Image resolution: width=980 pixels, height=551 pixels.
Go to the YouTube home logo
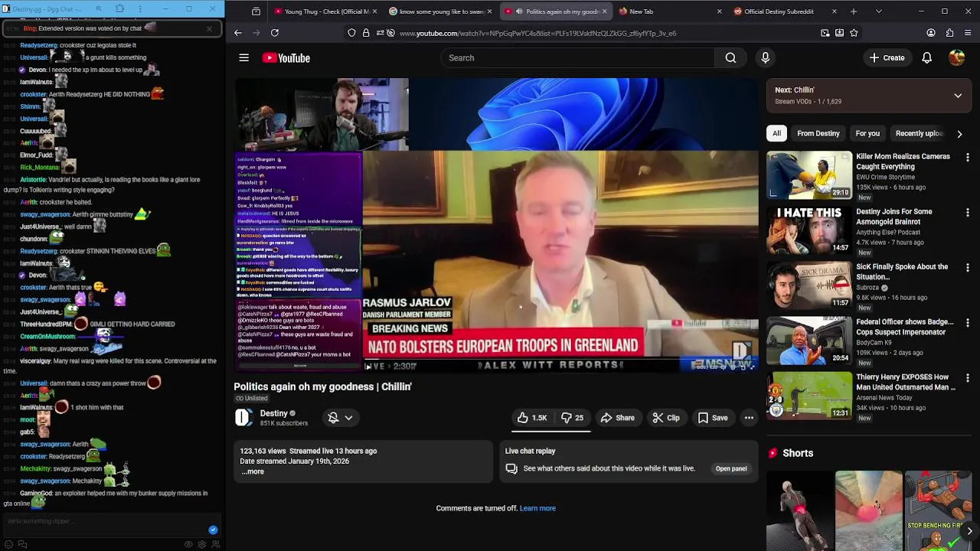286,57
